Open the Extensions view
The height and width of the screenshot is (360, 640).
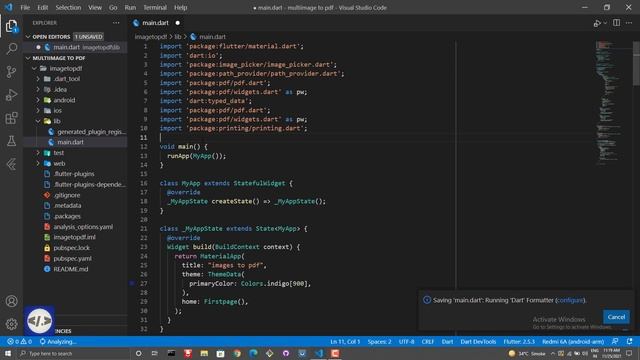11,118
